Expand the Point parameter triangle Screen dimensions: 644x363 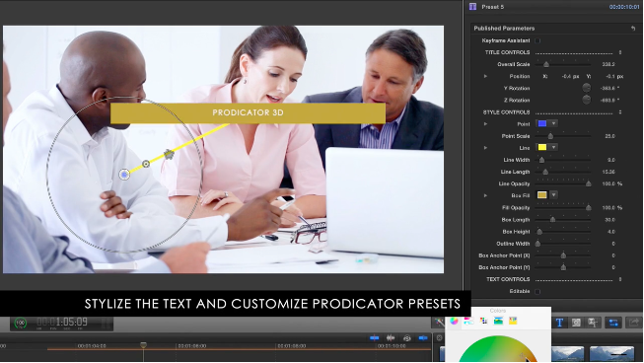[485, 124]
